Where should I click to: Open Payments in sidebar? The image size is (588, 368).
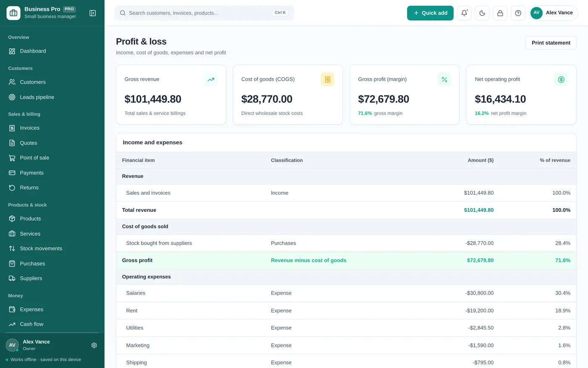pyautogui.click(x=52, y=173)
